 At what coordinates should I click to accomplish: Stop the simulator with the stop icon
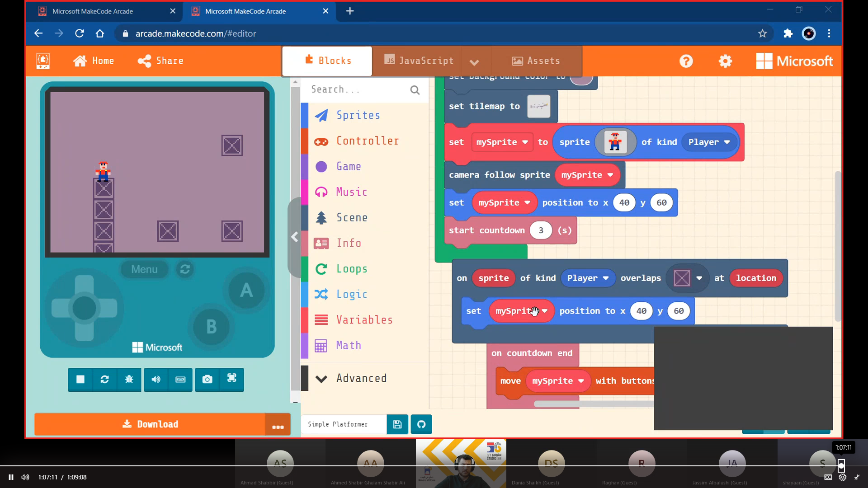[x=80, y=379]
